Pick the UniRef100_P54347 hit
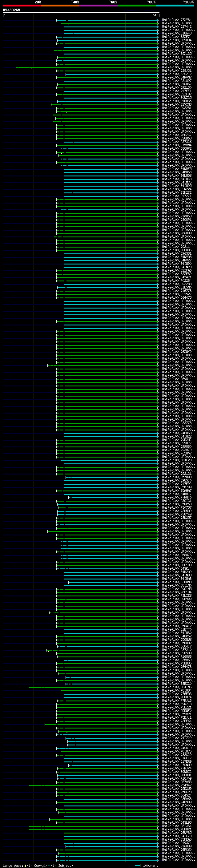The image size is (197, 868). 177,785
